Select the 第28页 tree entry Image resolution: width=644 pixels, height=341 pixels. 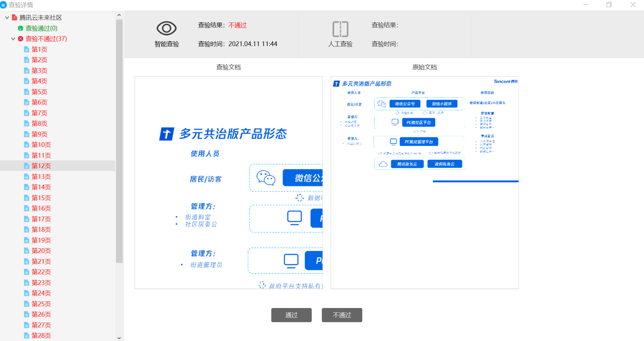[x=41, y=336]
